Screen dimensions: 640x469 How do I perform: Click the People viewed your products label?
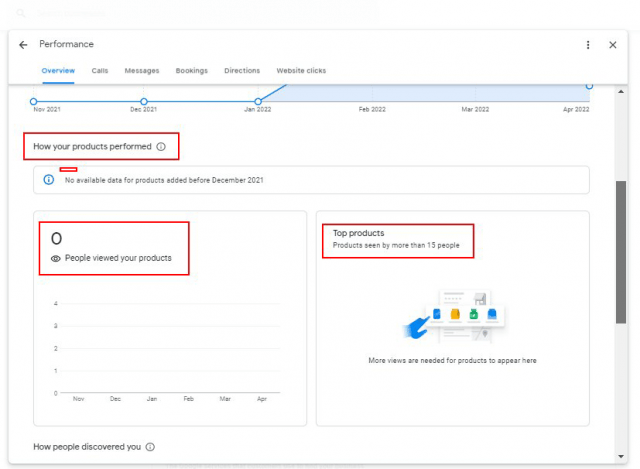(118, 258)
